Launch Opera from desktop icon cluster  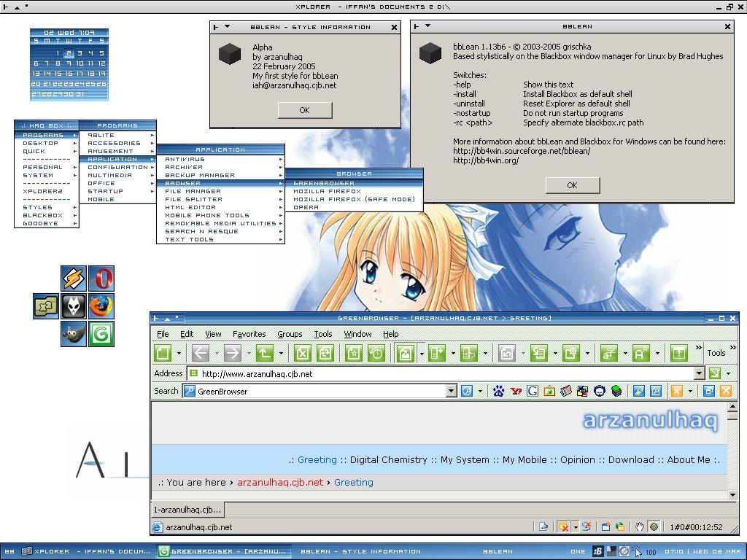pos(101,279)
